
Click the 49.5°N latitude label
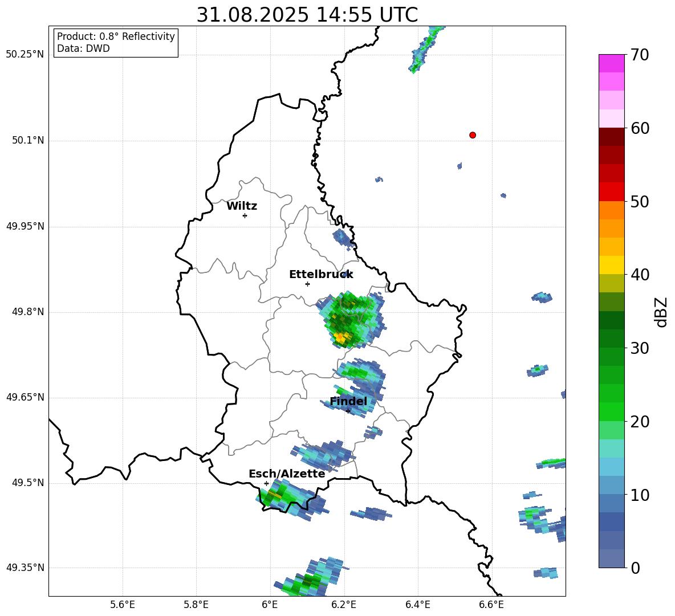[x=28, y=483]
